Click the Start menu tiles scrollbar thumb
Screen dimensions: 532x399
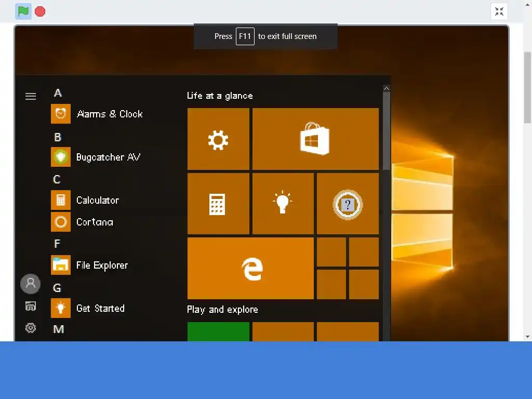387,130
